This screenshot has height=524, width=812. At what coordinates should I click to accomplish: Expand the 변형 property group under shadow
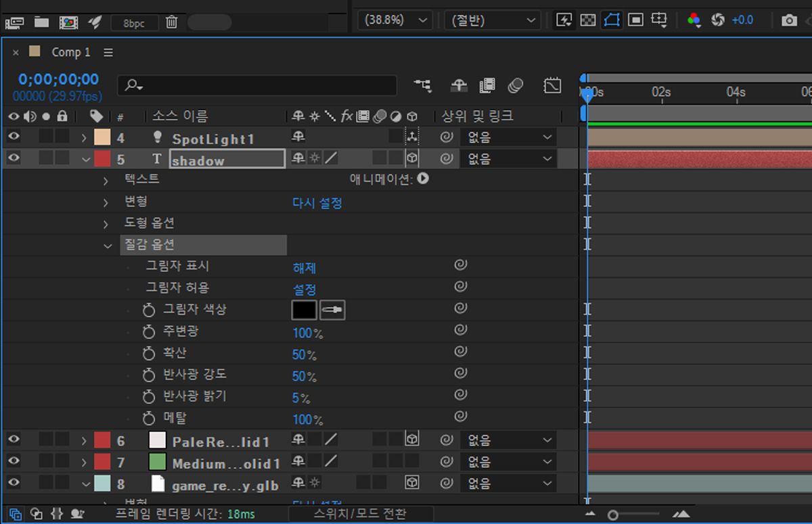[x=106, y=202]
